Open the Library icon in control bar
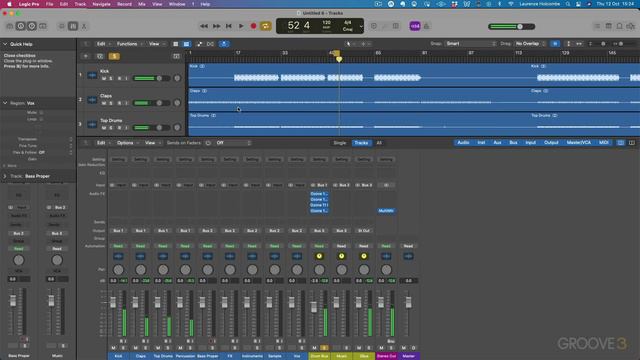Image resolution: width=640 pixels, height=360 pixels. point(9,26)
